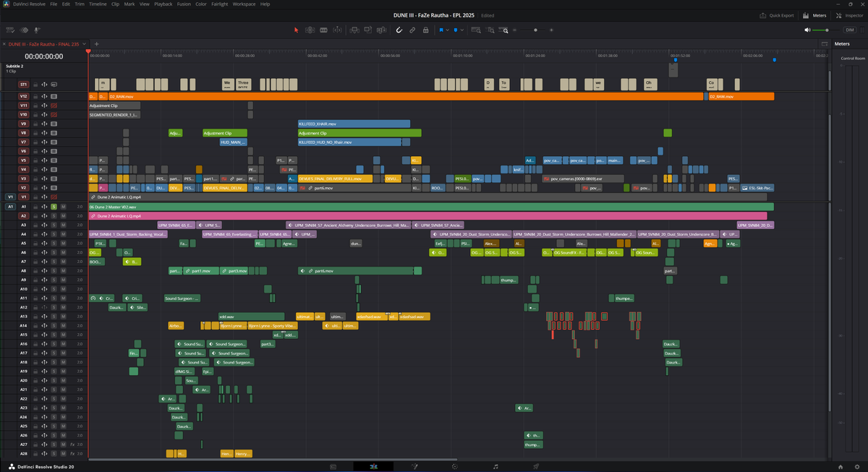This screenshot has height=472, width=868.
Task: Open the Meters panel button
Action: tap(814, 15)
